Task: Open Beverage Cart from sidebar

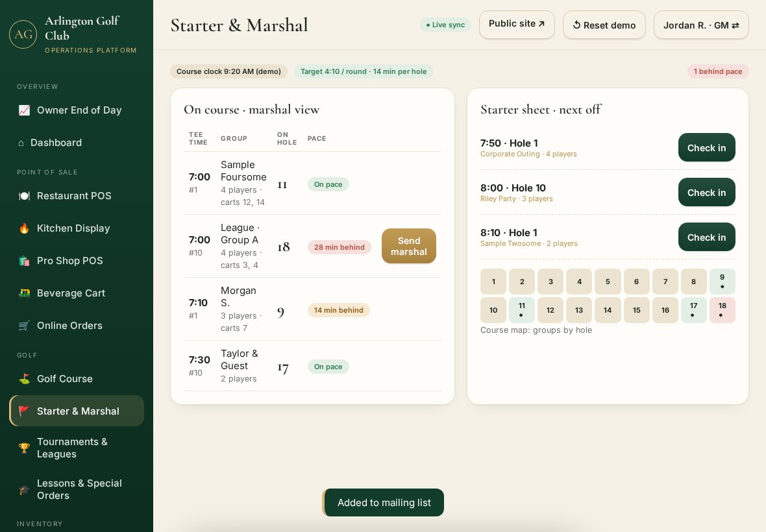Action: 77,293
